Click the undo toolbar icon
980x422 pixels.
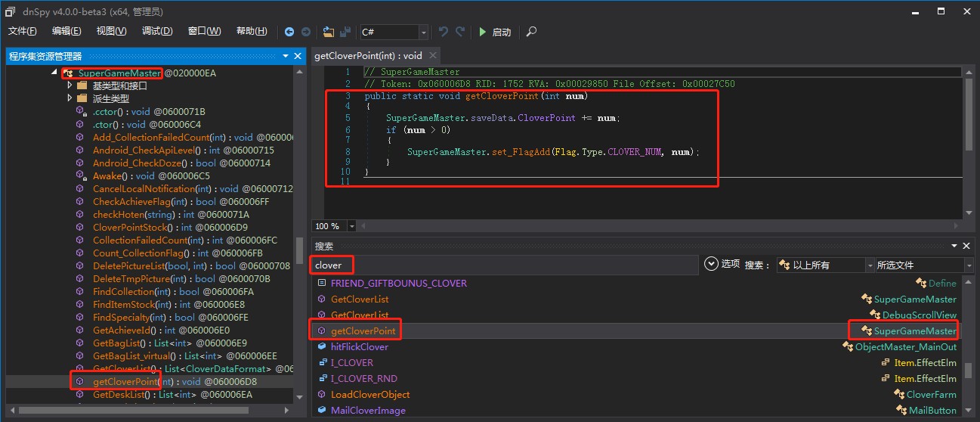click(x=444, y=32)
